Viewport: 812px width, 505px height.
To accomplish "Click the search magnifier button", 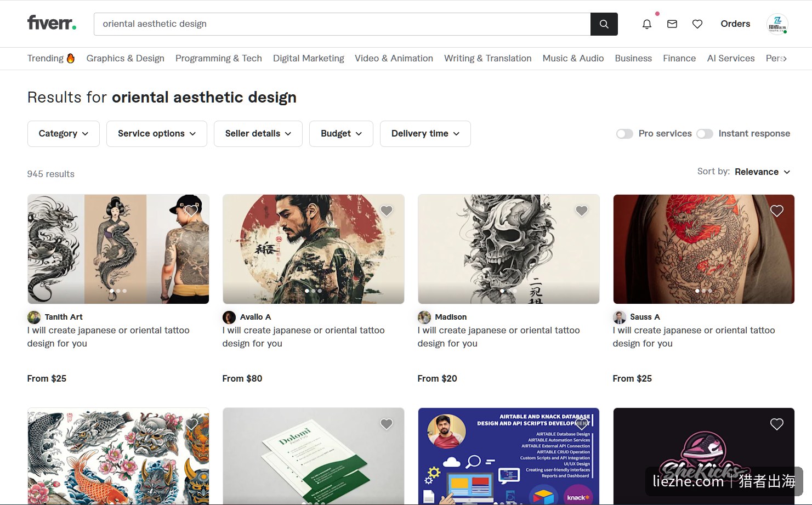I will point(604,24).
